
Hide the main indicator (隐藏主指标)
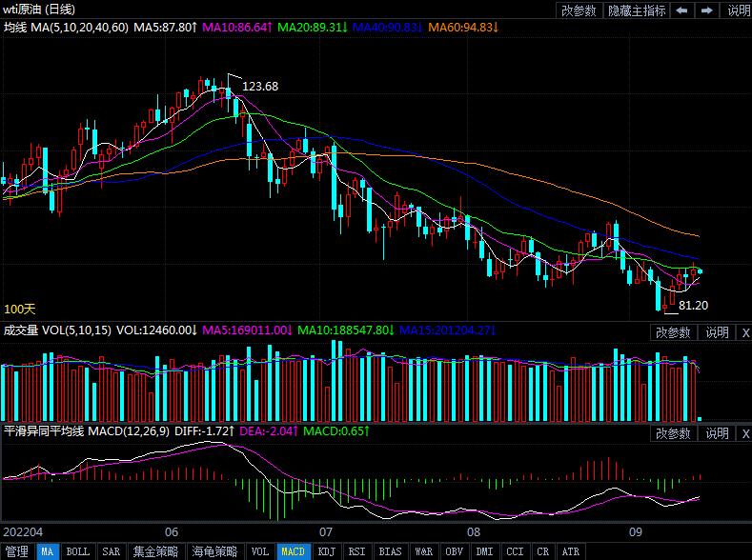click(637, 10)
